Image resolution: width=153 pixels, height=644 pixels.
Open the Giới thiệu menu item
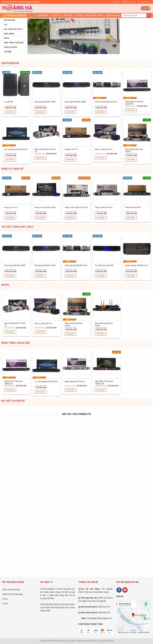[x=68, y=15]
